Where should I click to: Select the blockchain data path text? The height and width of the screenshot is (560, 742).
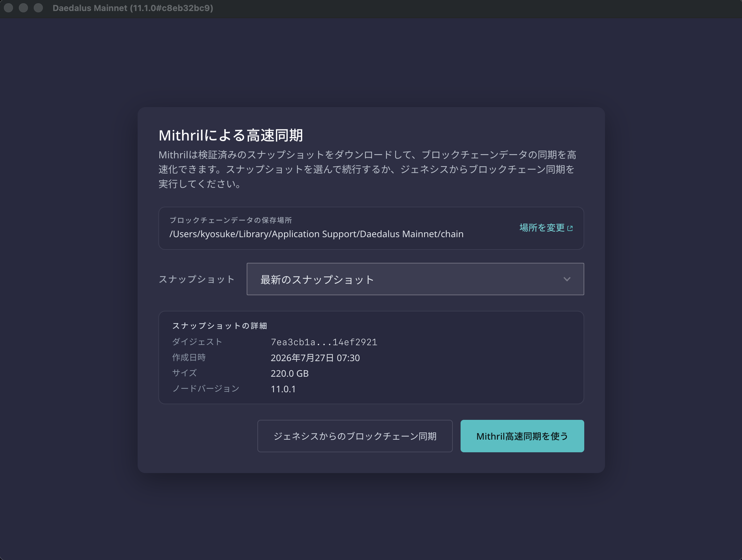(316, 234)
